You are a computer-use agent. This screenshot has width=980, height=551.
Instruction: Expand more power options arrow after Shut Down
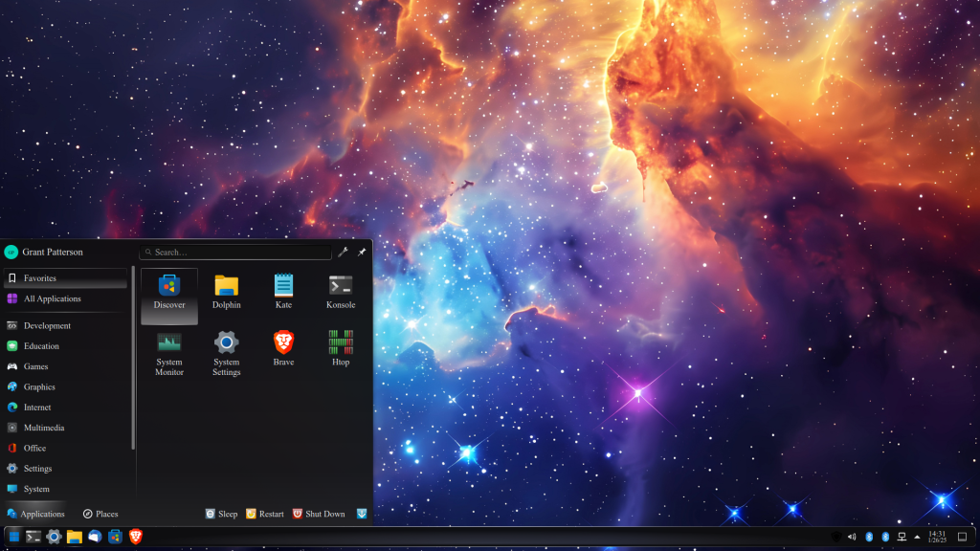point(362,514)
